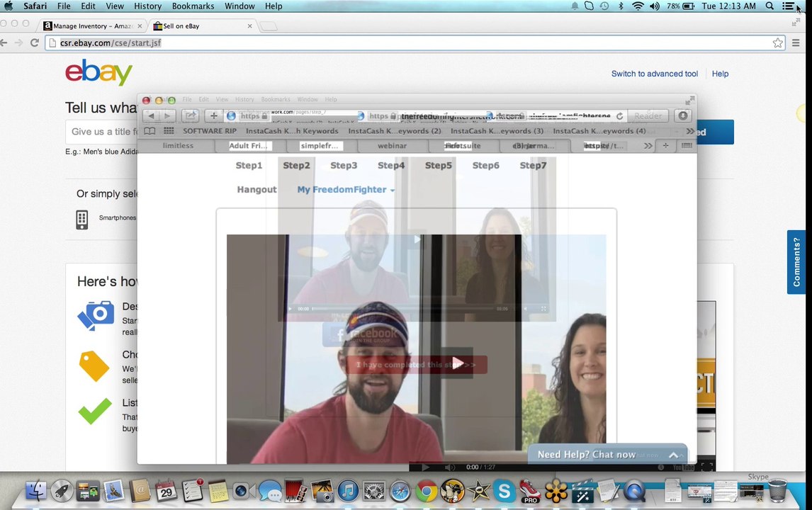Open the SOFTWARE RIP bookmark

coord(210,131)
